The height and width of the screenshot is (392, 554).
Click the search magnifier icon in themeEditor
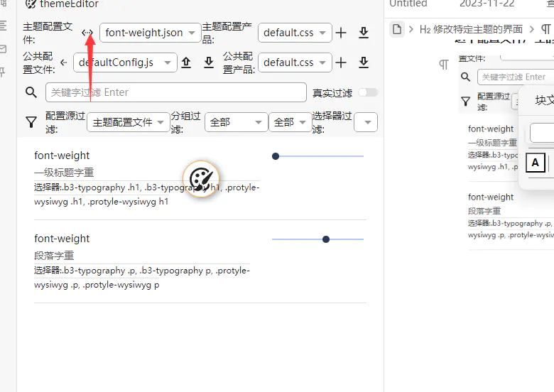point(31,92)
